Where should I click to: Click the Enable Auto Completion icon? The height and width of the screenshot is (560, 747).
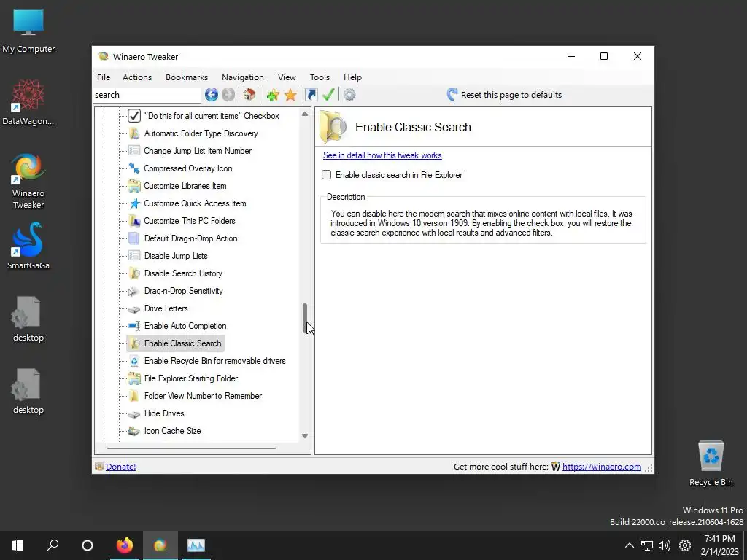click(134, 326)
